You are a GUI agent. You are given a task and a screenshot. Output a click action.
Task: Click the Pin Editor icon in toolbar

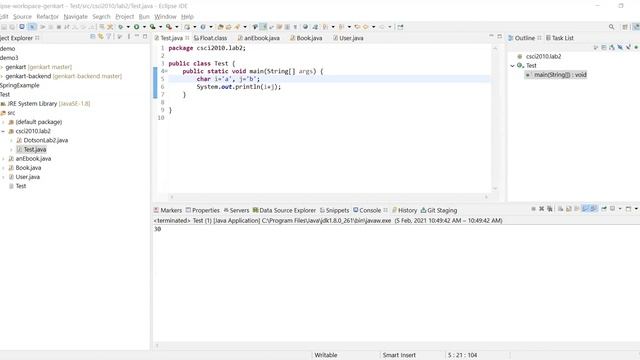[x=400, y=27]
